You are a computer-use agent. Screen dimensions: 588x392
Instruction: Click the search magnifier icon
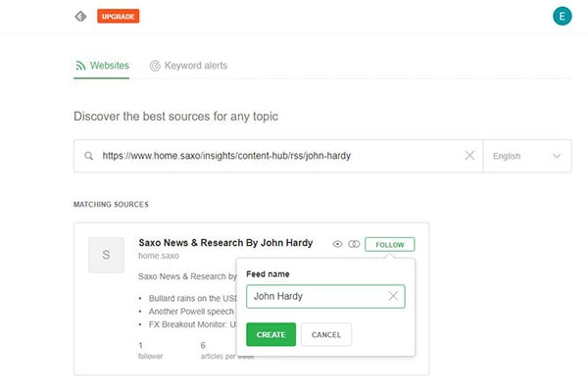[x=89, y=156]
